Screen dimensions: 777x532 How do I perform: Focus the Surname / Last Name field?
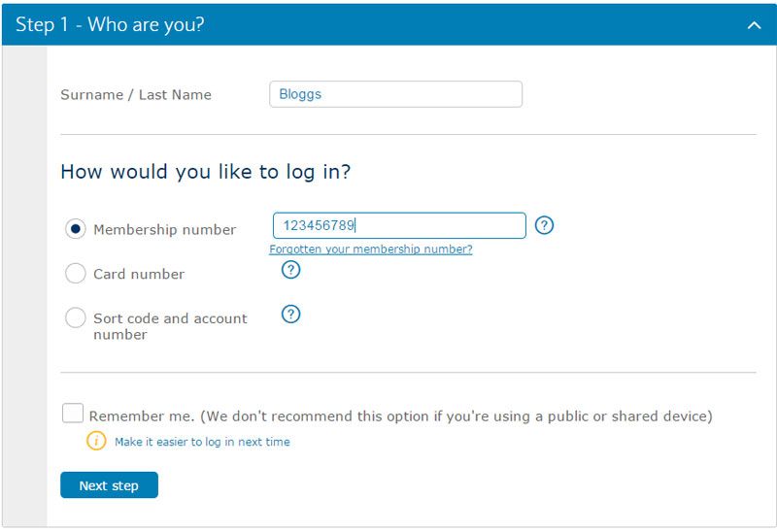[395, 94]
